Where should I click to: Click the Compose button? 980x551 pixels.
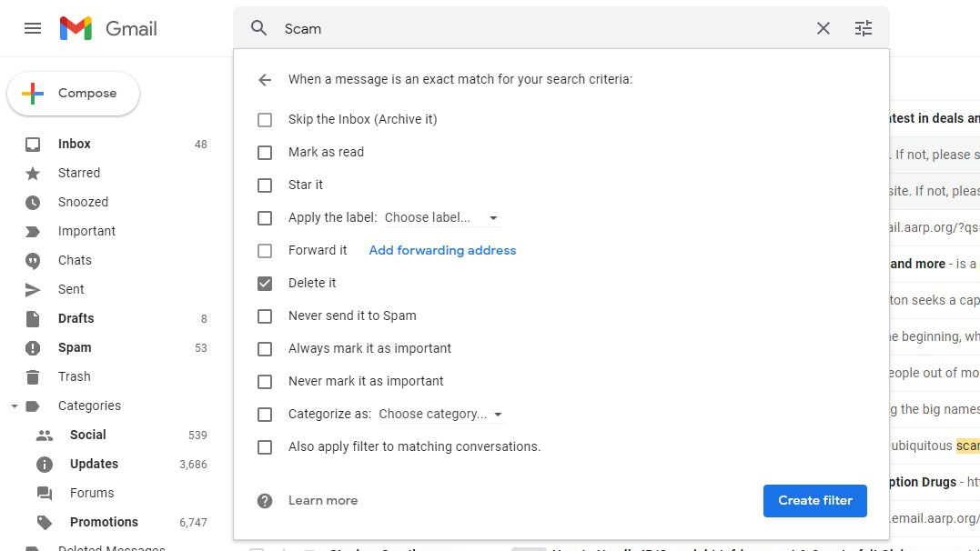pyautogui.click(x=74, y=94)
